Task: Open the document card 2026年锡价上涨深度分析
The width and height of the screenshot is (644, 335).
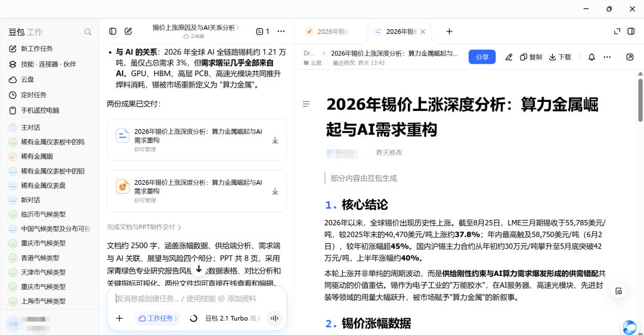Action: pyautogui.click(x=197, y=140)
